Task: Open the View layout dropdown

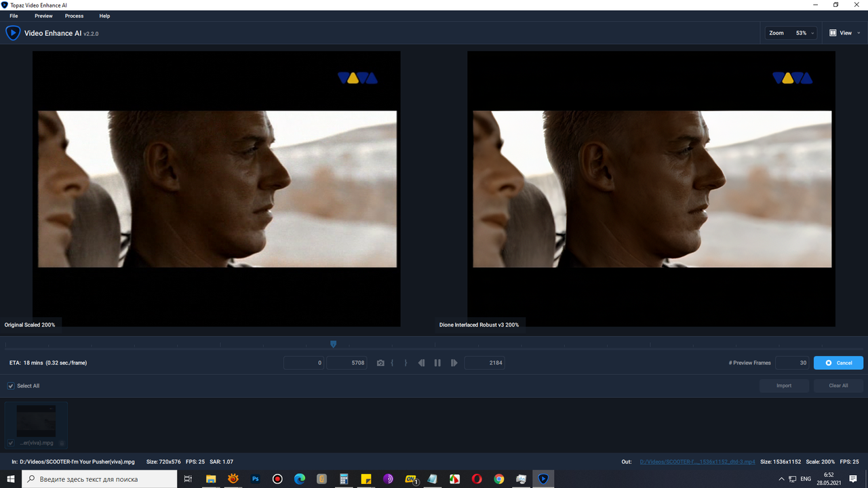Action: (844, 33)
